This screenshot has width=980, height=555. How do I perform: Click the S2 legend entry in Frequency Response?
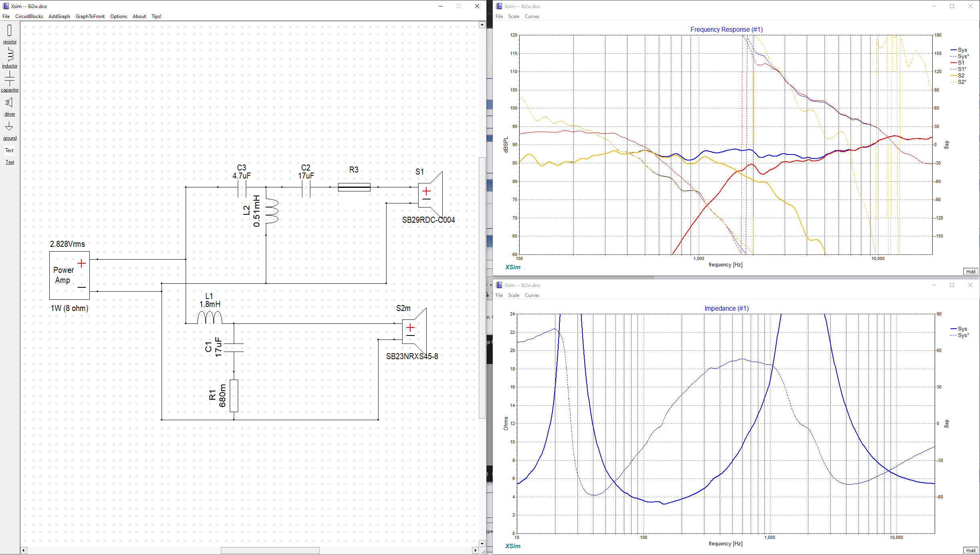(x=958, y=75)
